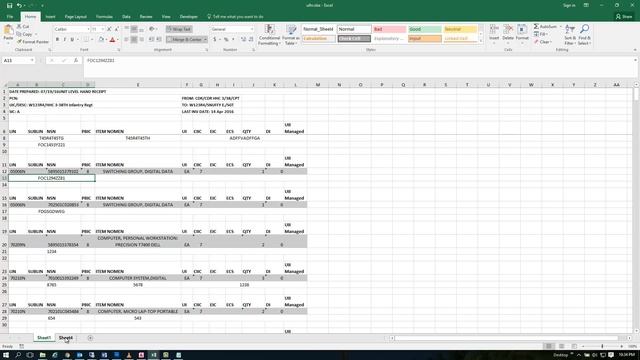Open the Data ribbon tab
Screen dimensions: 640x360
click(126, 17)
